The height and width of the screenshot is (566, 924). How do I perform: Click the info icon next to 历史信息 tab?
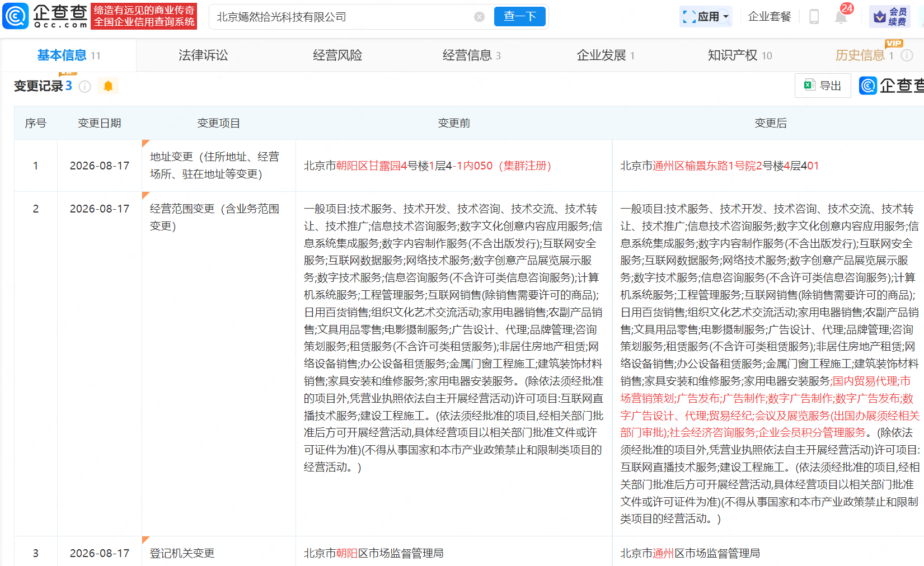tap(907, 55)
